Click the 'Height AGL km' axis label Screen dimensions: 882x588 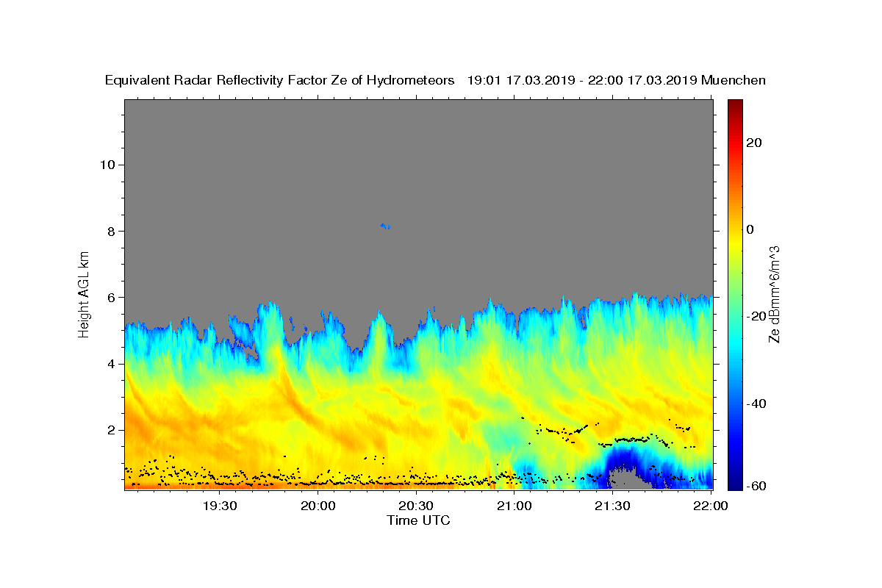pyautogui.click(x=85, y=294)
